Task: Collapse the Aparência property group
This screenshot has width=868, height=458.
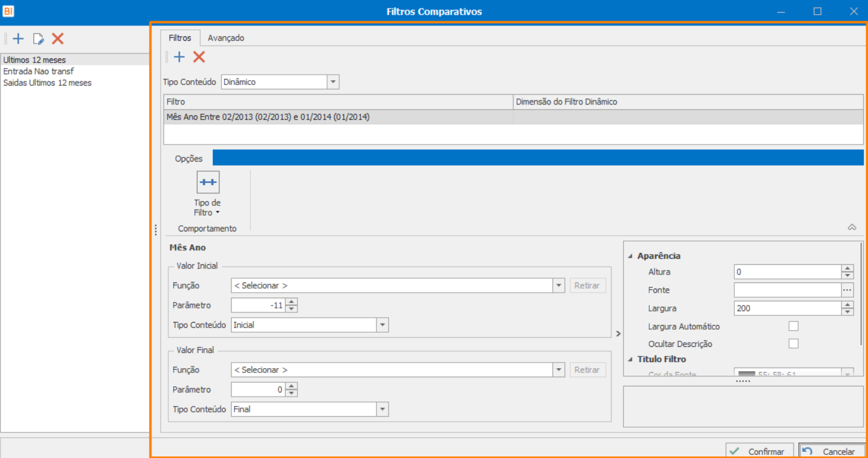Action: [x=630, y=256]
